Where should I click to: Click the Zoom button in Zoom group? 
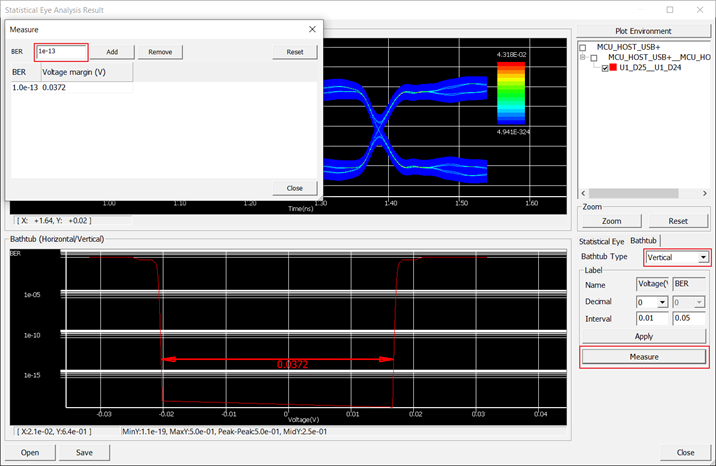click(x=611, y=221)
